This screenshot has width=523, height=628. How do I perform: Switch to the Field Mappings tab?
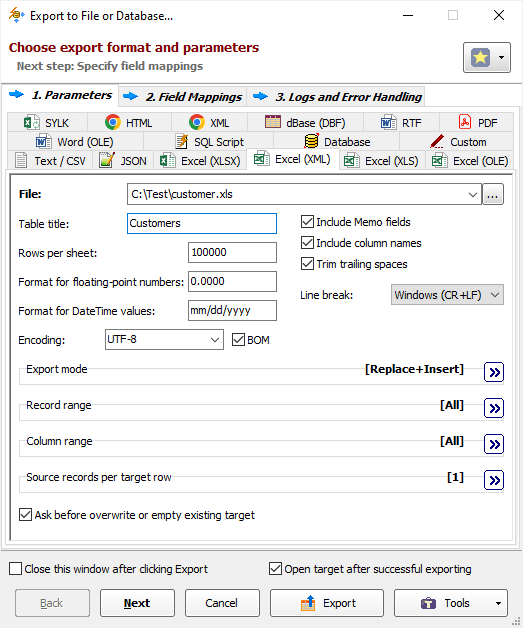(x=183, y=97)
